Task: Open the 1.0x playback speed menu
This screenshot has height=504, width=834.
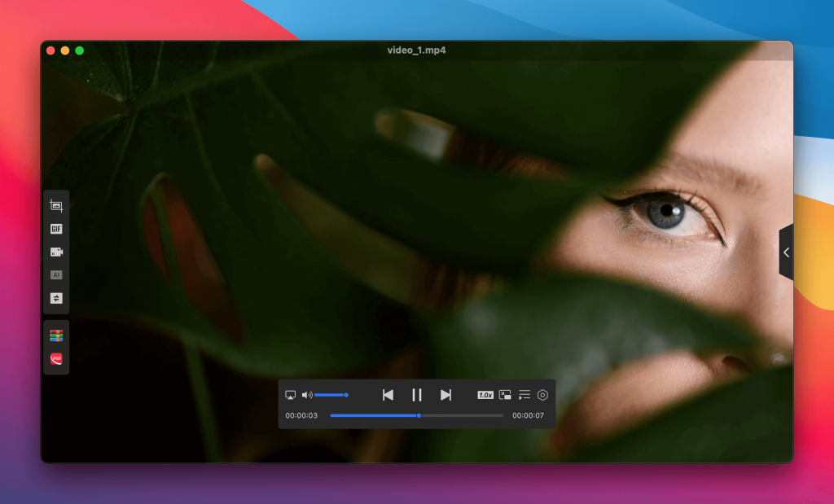Action: [x=485, y=395]
